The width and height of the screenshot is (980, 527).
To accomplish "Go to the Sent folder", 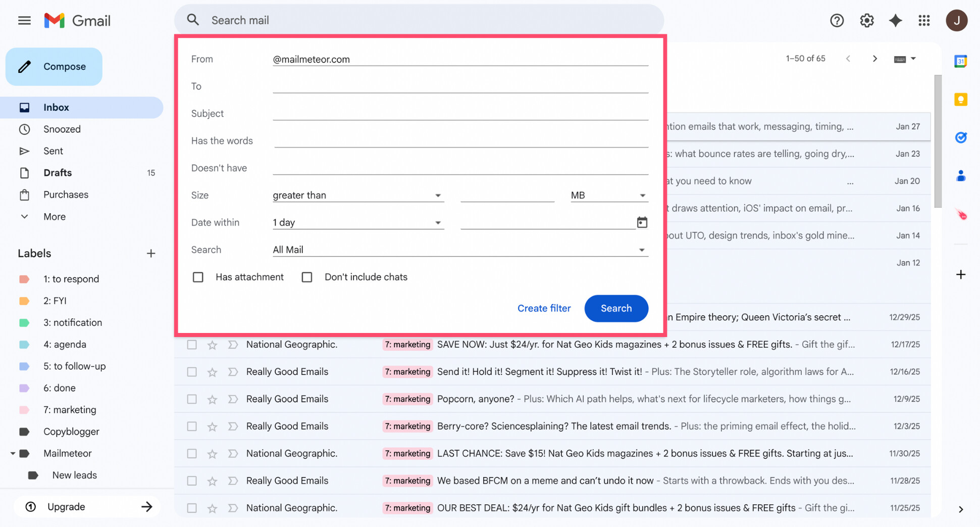I will pos(54,151).
